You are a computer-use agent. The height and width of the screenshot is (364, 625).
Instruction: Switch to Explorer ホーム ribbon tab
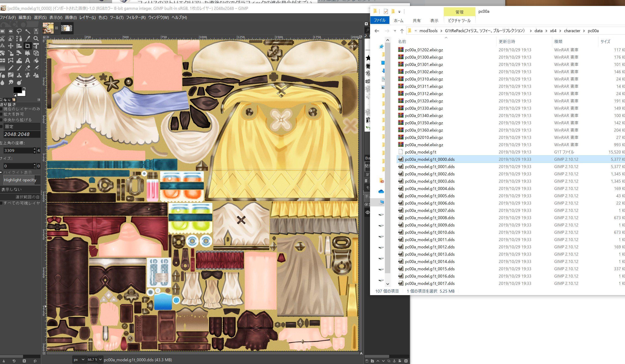pos(399,21)
